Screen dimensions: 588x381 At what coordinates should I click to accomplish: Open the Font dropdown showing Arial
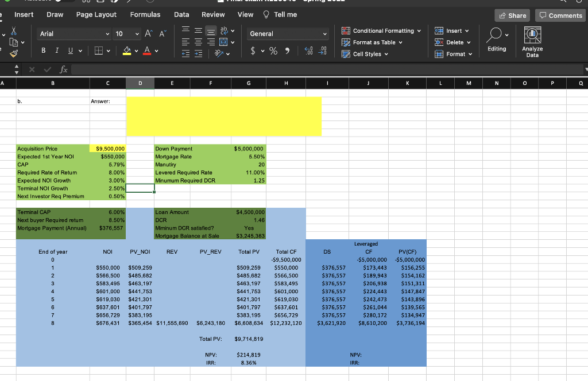73,34
